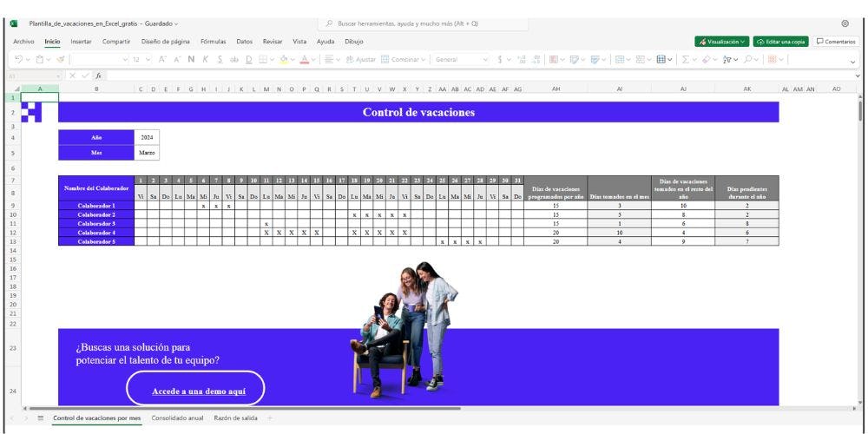Click the text alignment icon
This screenshot has height=434, width=868.
click(x=329, y=59)
